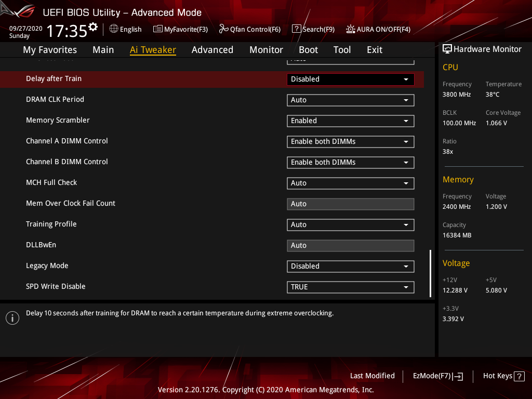The width and height of the screenshot is (532, 399).
Task: Go to the Exit tab
Action: (375, 50)
